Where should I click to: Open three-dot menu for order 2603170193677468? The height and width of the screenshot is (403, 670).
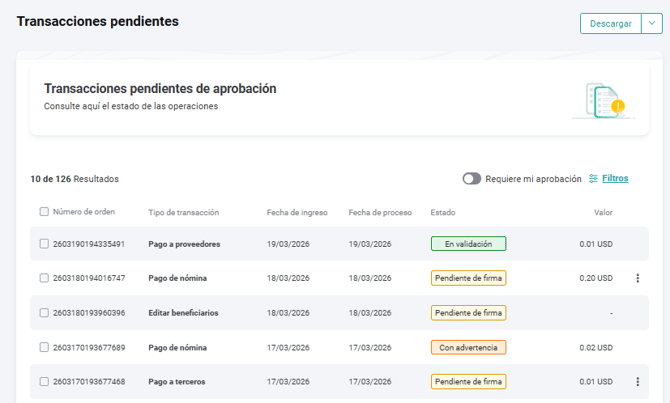638,381
